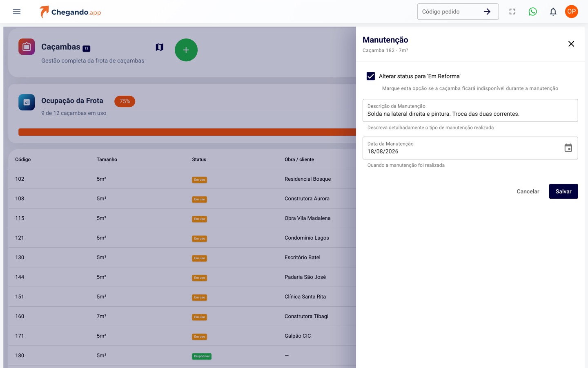The width and height of the screenshot is (588, 368).
Task: Select row code 102
Action: pyautogui.click(x=20, y=179)
